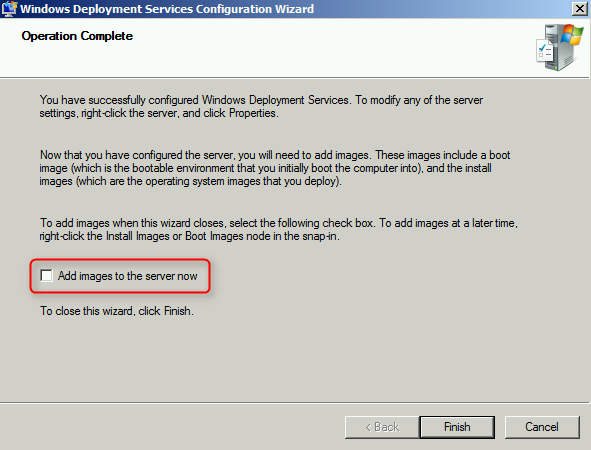This screenshot has height=450, width=591.
Task: Click the 'Now that you have configured' paragraph
Action: 275,168
